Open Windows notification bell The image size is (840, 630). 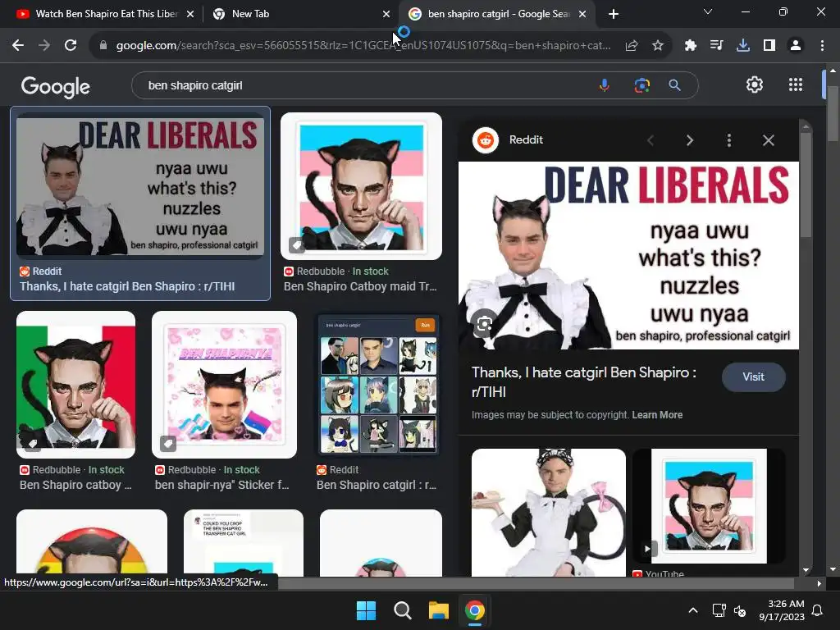click(x=818, y=610)
